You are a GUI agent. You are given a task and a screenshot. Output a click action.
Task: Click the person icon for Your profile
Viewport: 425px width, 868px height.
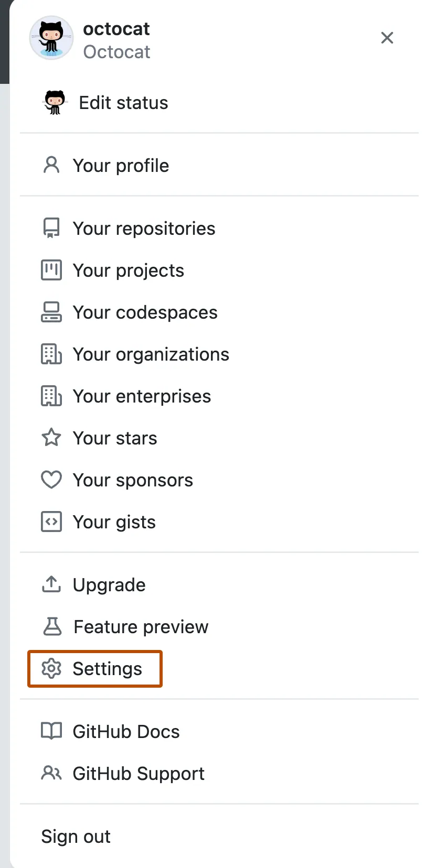click(x=51, y=165)
